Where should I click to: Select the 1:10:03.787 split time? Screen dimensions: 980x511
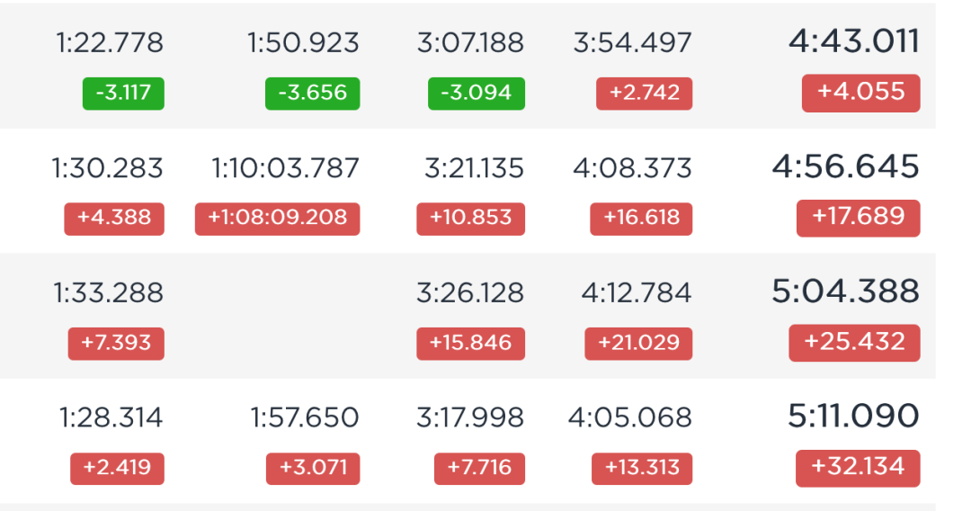click(285, 167)
